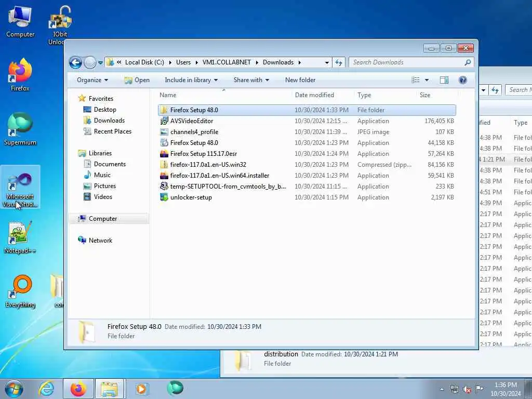The height and width of the screenshot is (399, 532).
Task: Select the Microsoft Visual Studio desktop shortcut
Action: tap(20, 187)
